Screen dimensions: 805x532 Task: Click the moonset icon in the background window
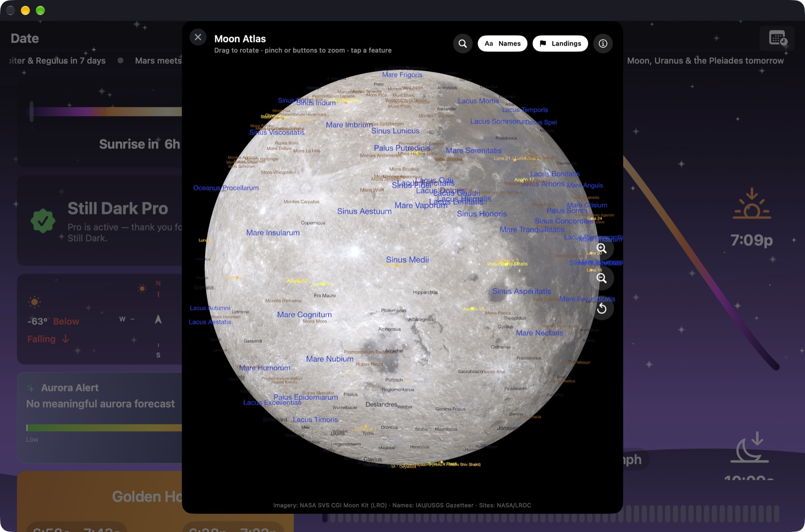point(750,447)
